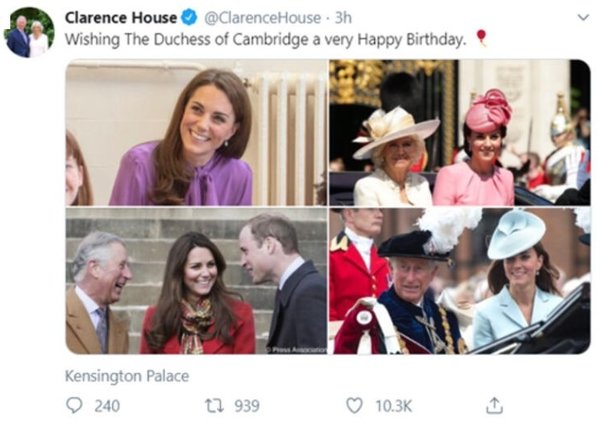Image resolution: width=600 pixels, height=426 pixels.
Task: Click the blue verified badge
Action: pyautogui.click(x=189, y=18)
